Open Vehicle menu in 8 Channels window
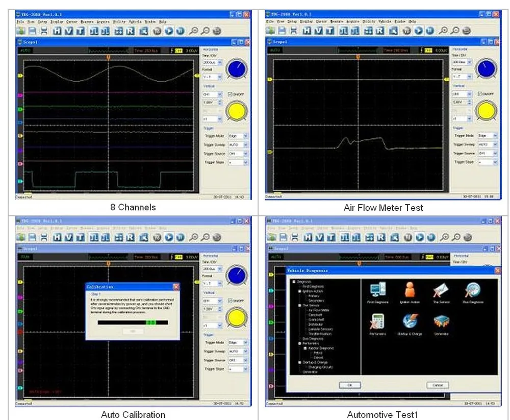 [x=135, y=22]
